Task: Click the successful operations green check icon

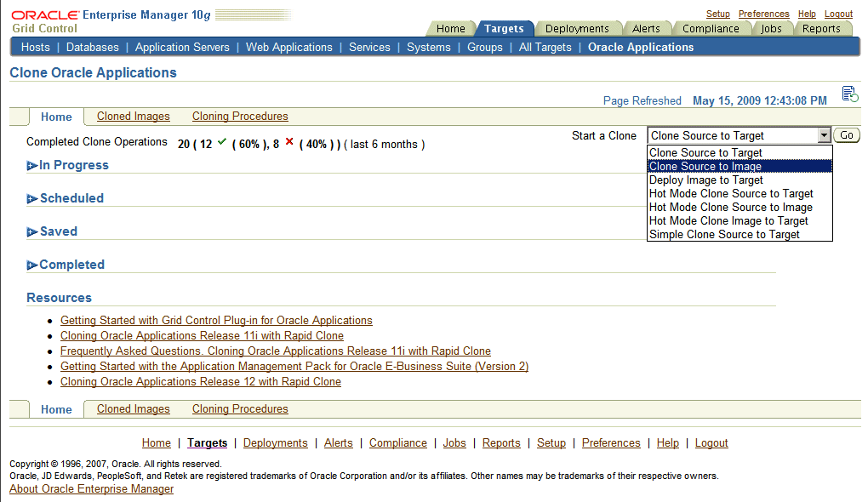Action: 222,142
